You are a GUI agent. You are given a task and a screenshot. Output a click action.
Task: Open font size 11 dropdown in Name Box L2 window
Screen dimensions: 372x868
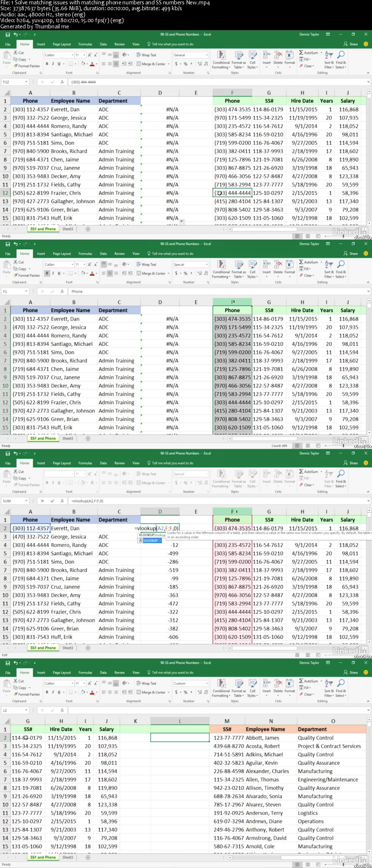pos(84,683)
